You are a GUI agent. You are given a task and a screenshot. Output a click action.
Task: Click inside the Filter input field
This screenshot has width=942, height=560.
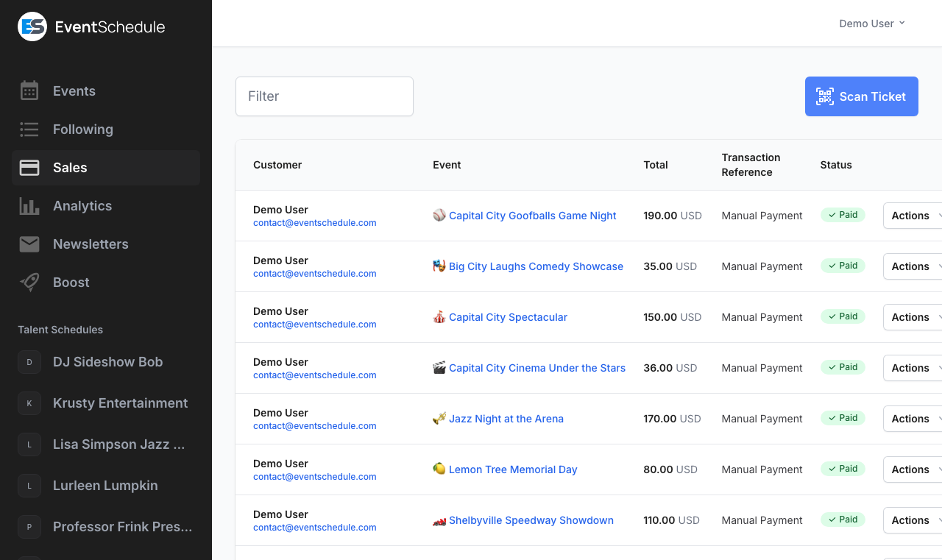coord(324,96)
